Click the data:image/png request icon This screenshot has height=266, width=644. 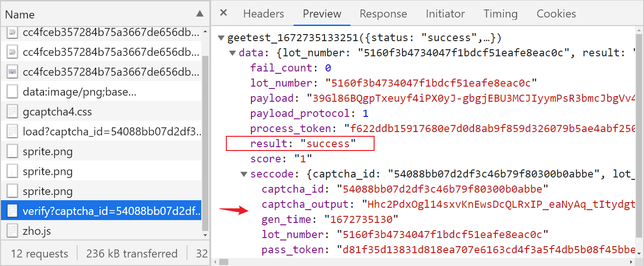pyautogui.click(x=12, y=92)
